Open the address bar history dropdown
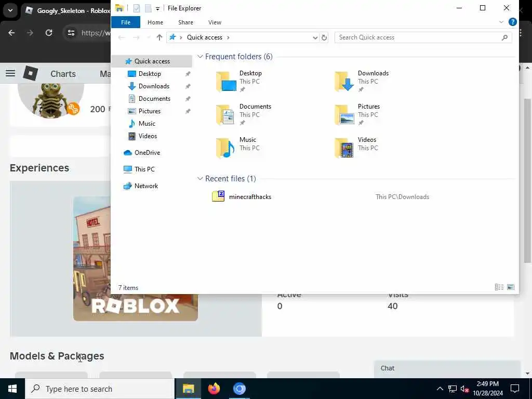Viewport: 532px width, 399px height. click(x=315, y=37)
